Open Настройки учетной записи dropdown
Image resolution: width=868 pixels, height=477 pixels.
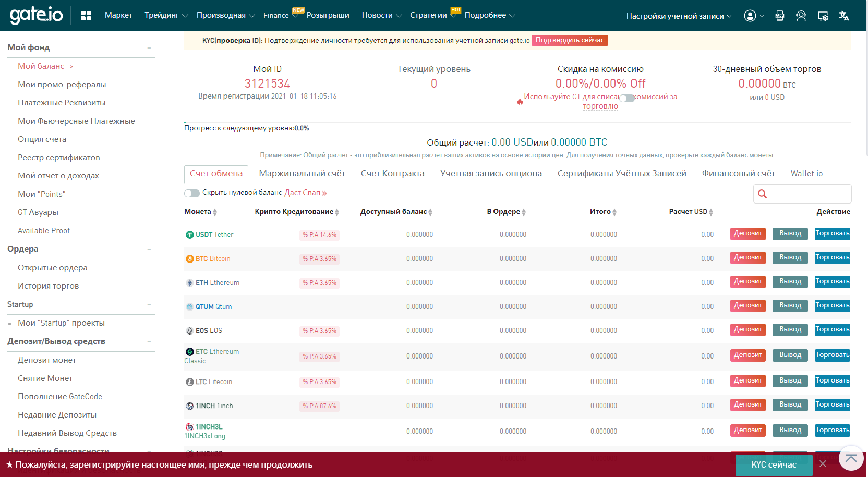click(679, 16)
